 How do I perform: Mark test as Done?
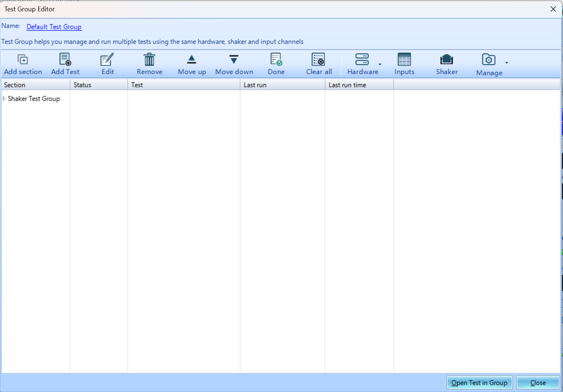click(x=276, y=60)
